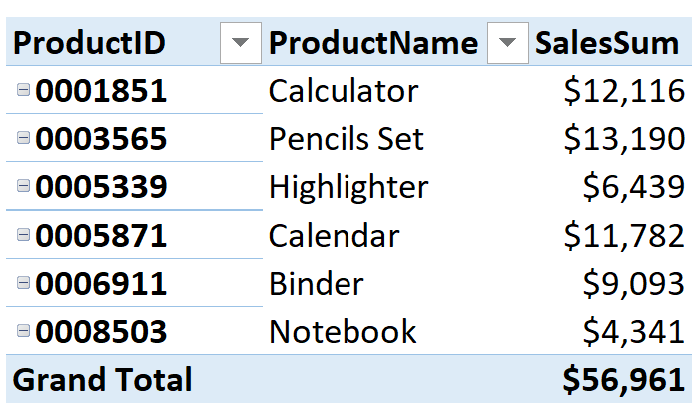Image resolution: width=695 pixels, height=420 pixels.
Task: Select the Grand Total amount $56,961
Action: point(623,380)
